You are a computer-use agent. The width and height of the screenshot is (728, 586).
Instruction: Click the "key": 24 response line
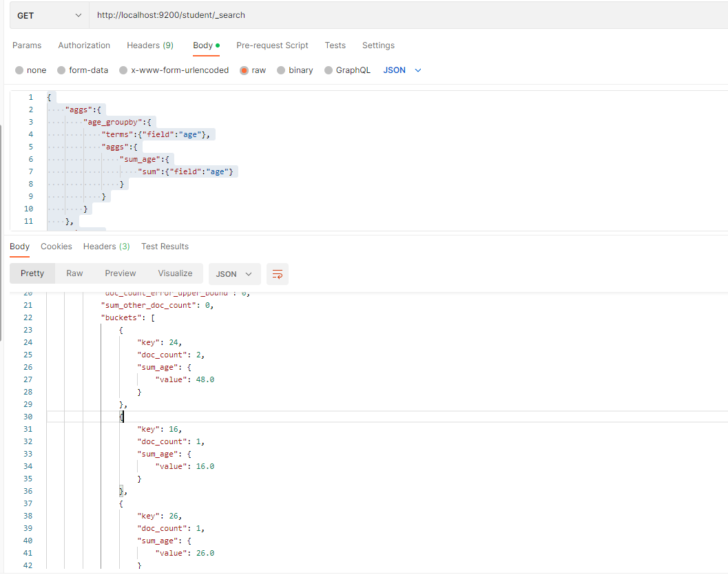coord(159,342)
